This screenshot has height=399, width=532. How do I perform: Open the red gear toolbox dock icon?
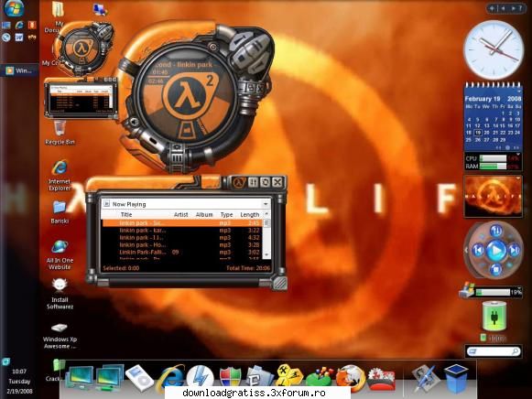[x=381, y=379]
